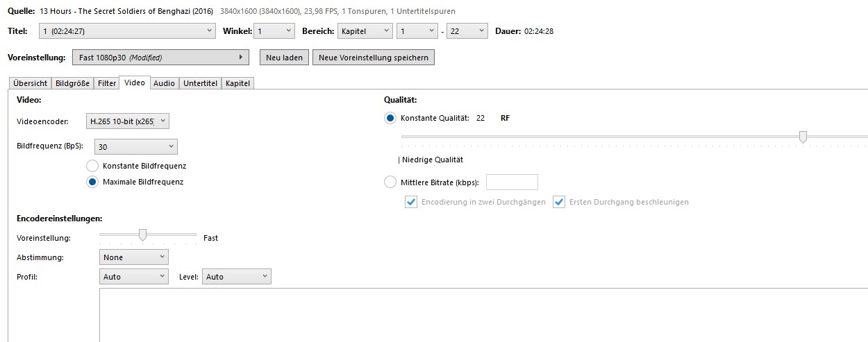Viewport: 868px width, 342px height.
Task: Open the Untertitel tab
Action: click(201, 83)
